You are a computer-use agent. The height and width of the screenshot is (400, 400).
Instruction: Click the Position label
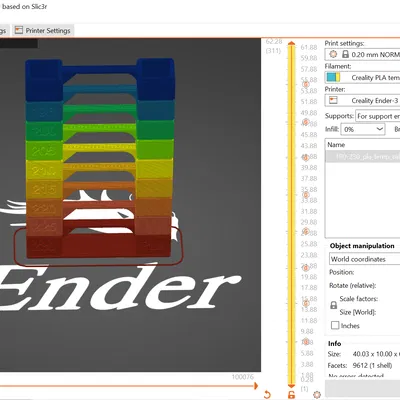341,272
